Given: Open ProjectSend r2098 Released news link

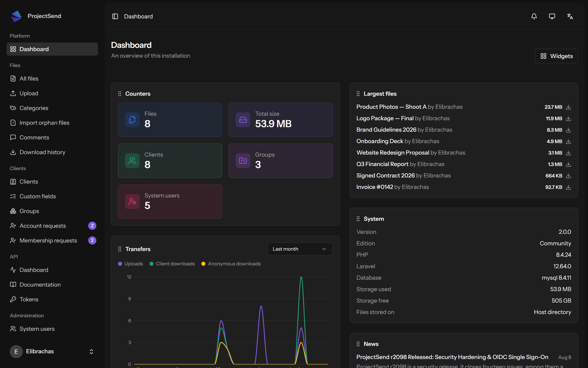Looking at the screenshot, I should pos(452,357).
